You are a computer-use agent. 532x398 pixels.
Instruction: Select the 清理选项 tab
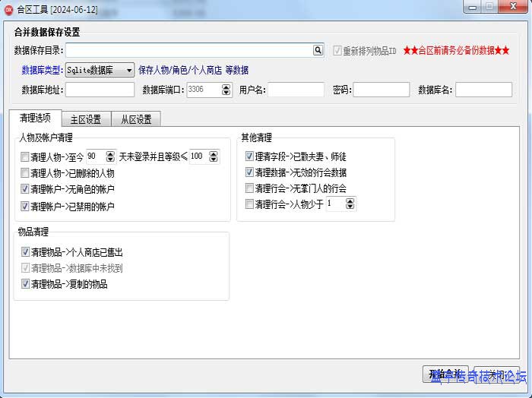[36, 118]
